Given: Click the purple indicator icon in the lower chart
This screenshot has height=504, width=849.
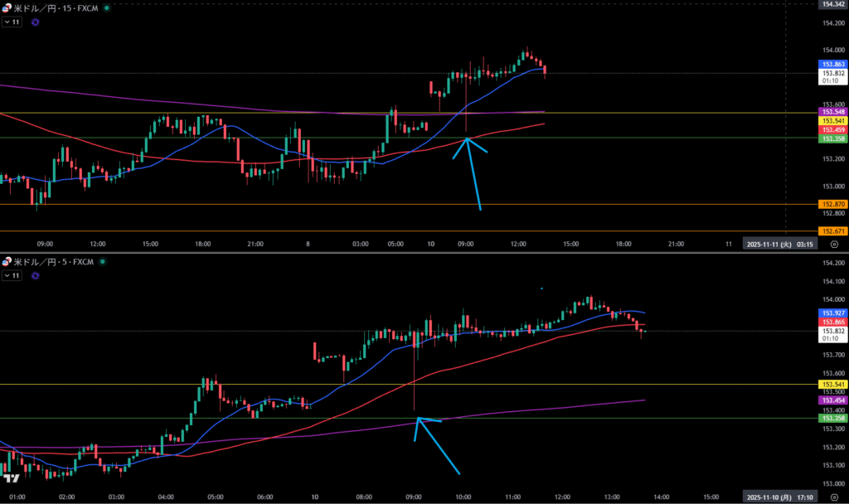Looking at the screenshot, I should point(35,277).
